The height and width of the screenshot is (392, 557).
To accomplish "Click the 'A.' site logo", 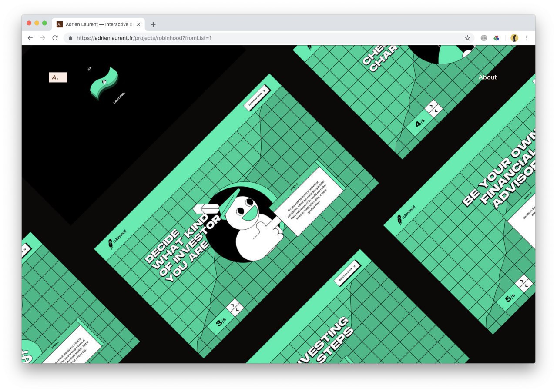I will (x=58, y=77).
